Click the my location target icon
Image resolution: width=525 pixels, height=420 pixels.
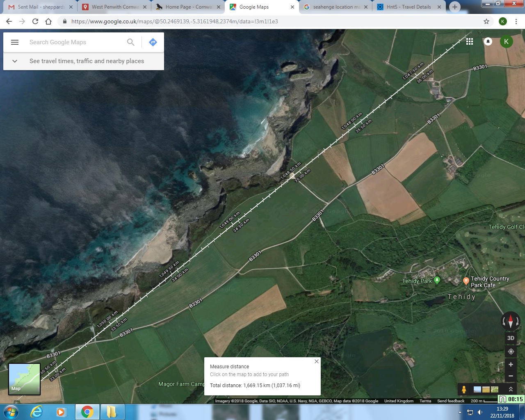pyautogui.click(x=511, y=352)
